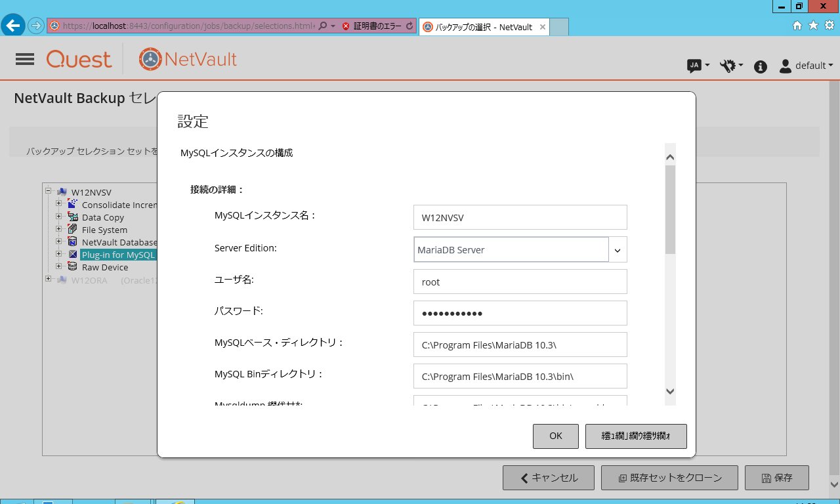Click the MySQLベース・ディレクトリ field
The width and height of the screenshot is (840, 504).
[520, 345]
